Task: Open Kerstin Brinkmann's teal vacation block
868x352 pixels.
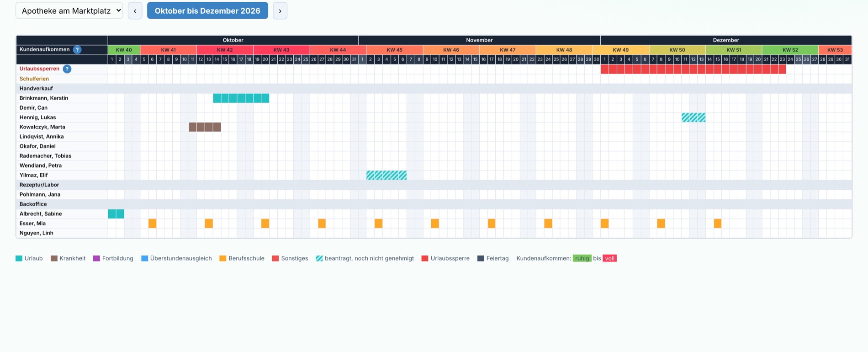Action: (x=241, y=98)
